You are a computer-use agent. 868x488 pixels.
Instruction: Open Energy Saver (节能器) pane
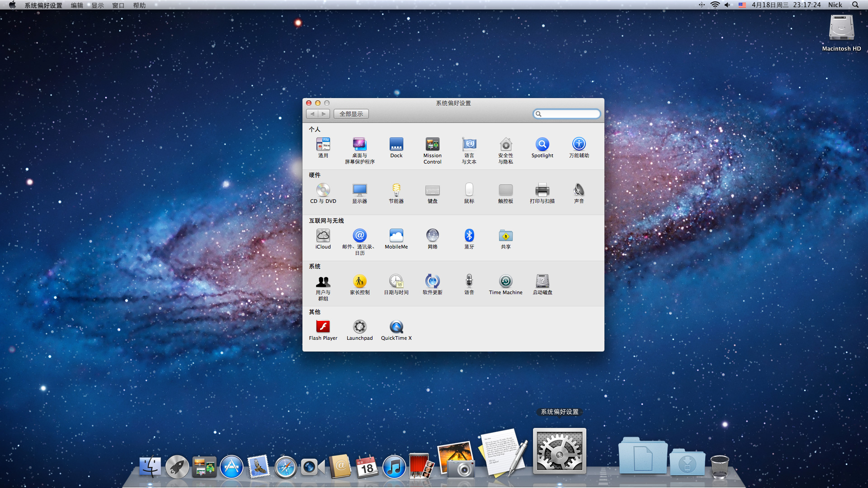396,190
